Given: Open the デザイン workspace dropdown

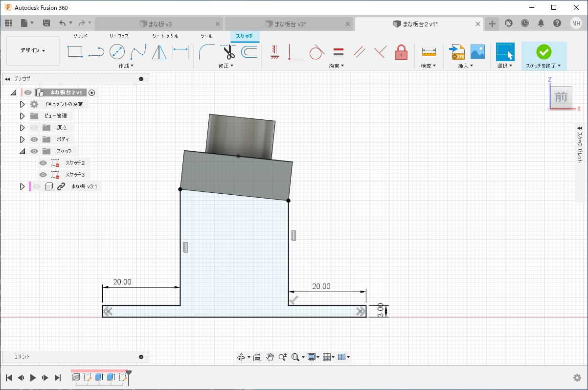Looking at the screenshot, I should pos(33,50).
